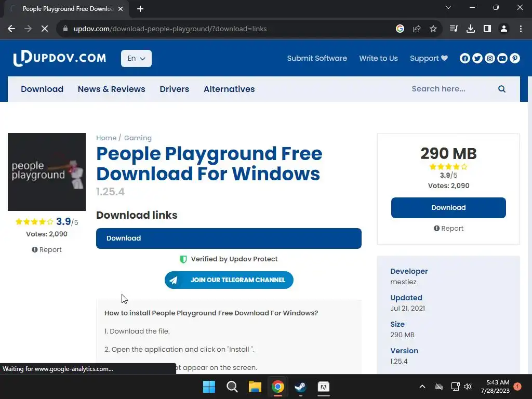Open File Explorer from taskbar
The width and height of the screenshot is (532, 399).
point(255,387)
